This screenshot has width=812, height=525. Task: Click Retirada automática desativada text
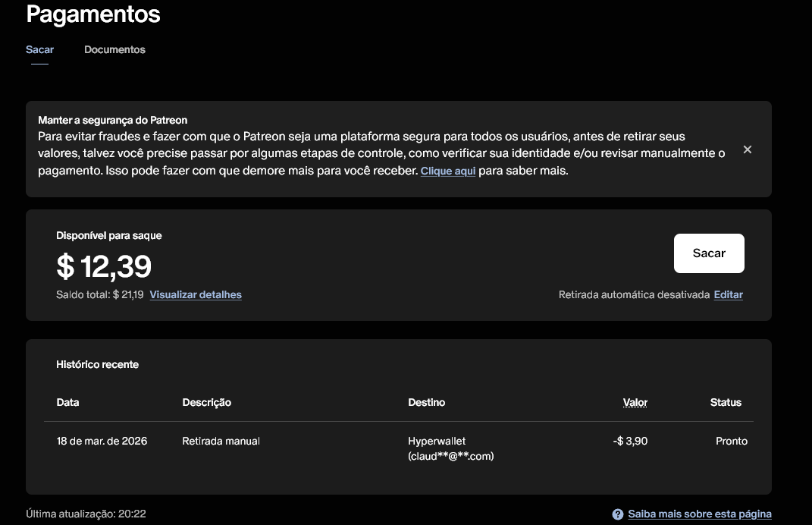tap(634, 294)
